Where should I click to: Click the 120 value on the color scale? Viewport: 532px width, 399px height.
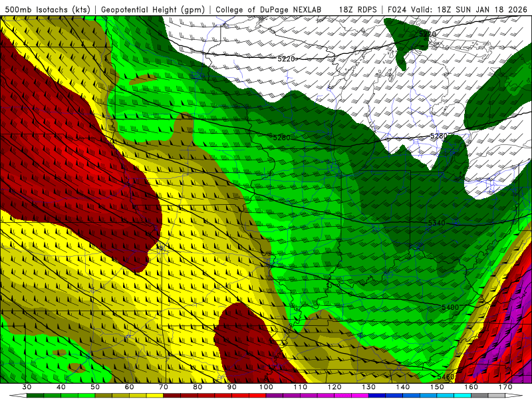tap(334, 387)
